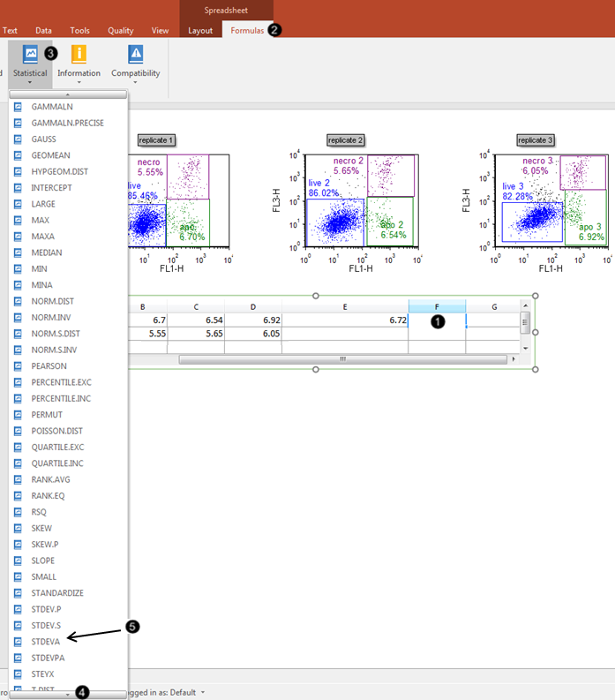This screenshot has height=700, width=615.
Task: Click the replicate 3 plot label
Action: [536, 140]
